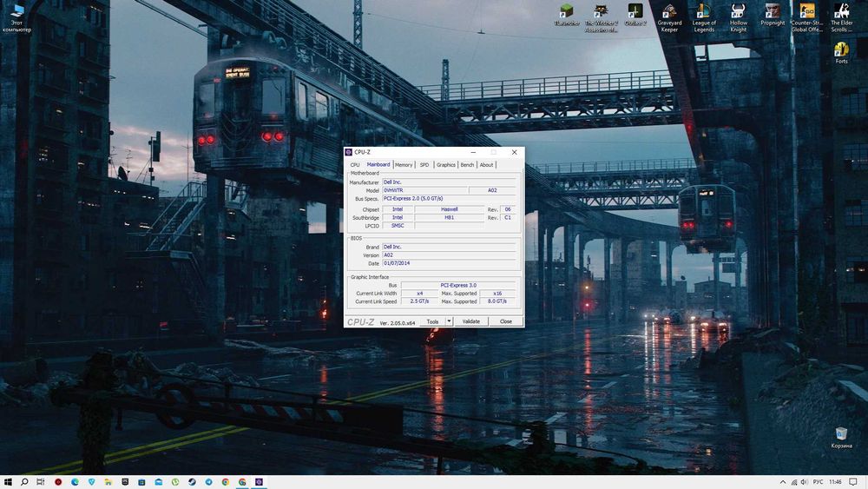The width and height of the screenshot is (868, 489).
Task: Open the notification center icon
Action: point(853,482)
